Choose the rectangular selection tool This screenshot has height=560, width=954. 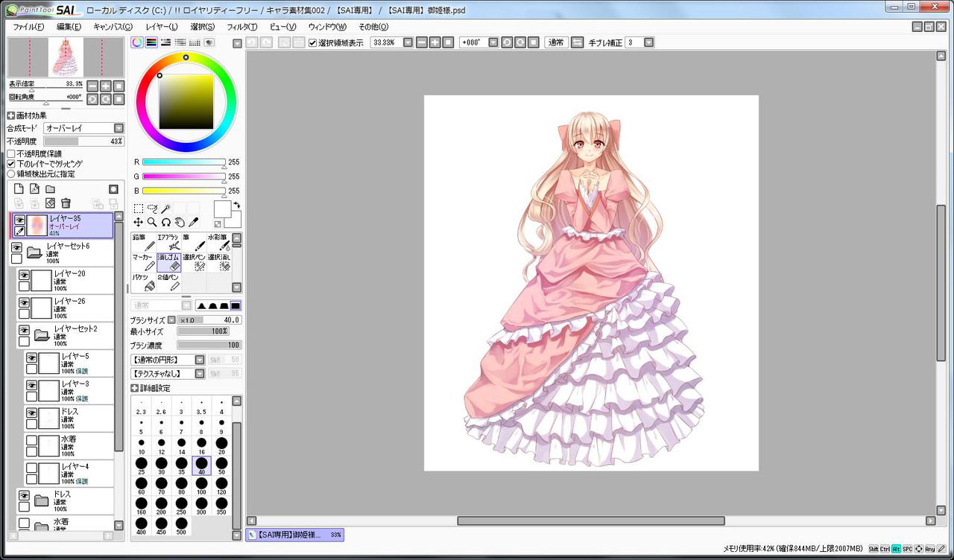[139, 209]
